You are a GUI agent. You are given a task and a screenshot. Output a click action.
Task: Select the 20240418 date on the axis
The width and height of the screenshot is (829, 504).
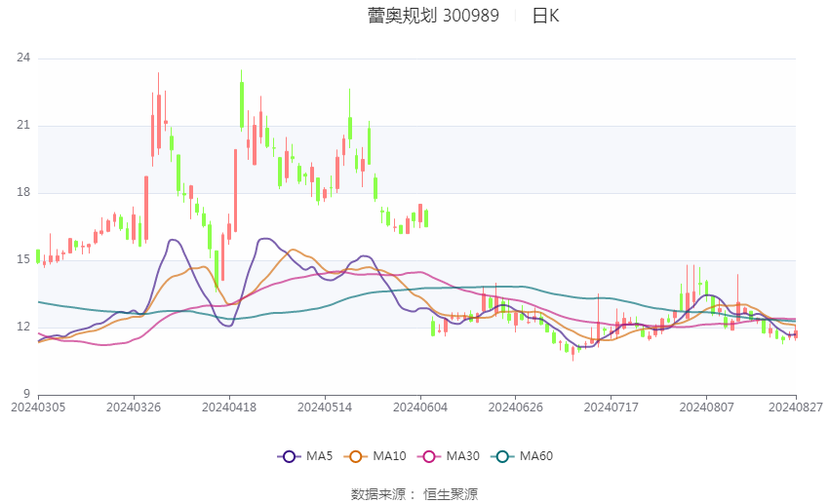[x=229, y=407]
